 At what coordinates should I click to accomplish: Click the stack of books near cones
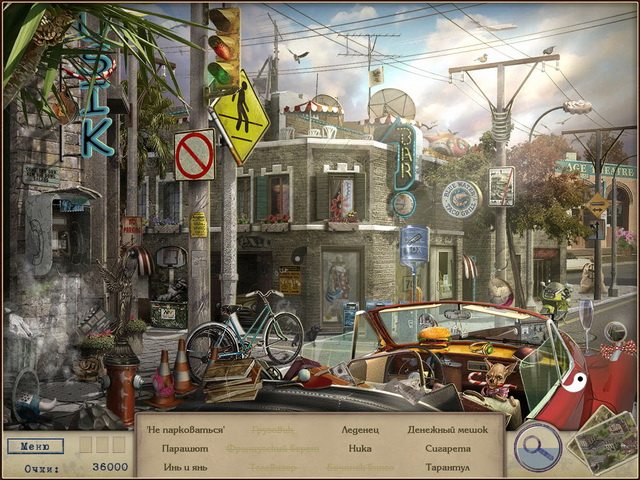coord(231,378)
